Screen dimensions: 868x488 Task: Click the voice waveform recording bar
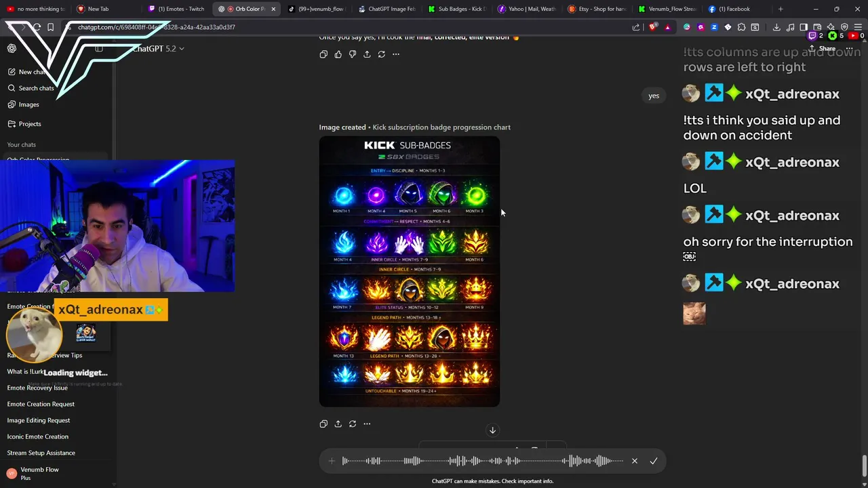pos(483,461)
